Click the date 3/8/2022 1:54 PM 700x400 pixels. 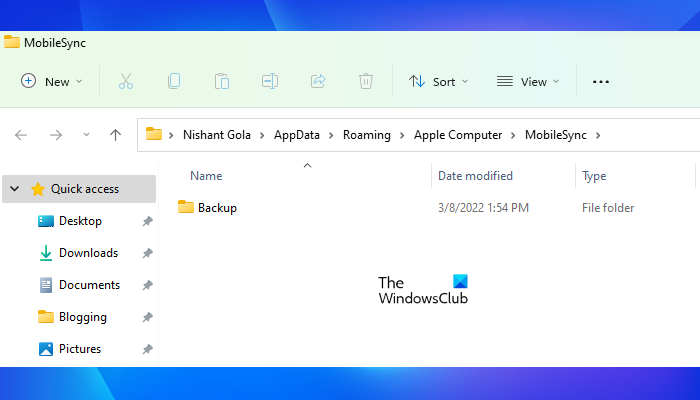click(483, 208)
